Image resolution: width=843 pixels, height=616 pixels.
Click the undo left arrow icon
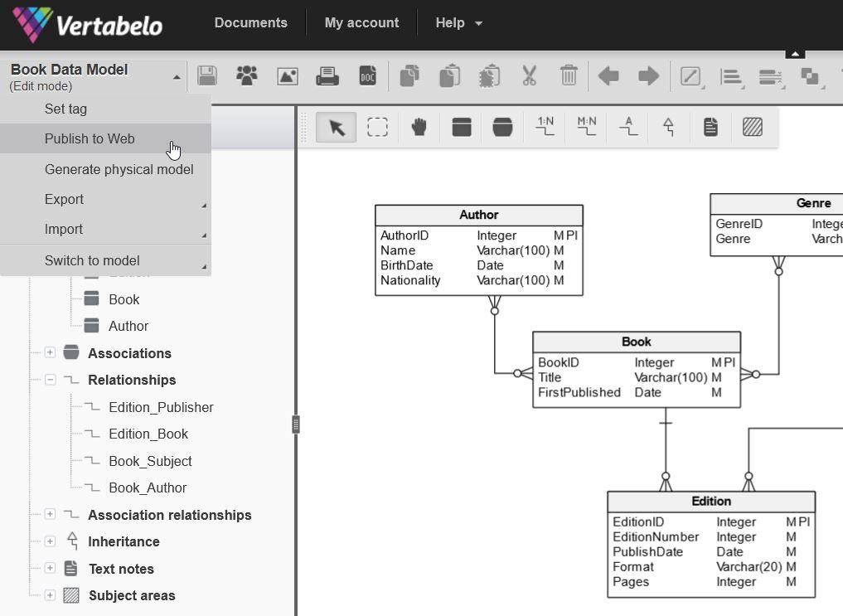click(608, 75)
